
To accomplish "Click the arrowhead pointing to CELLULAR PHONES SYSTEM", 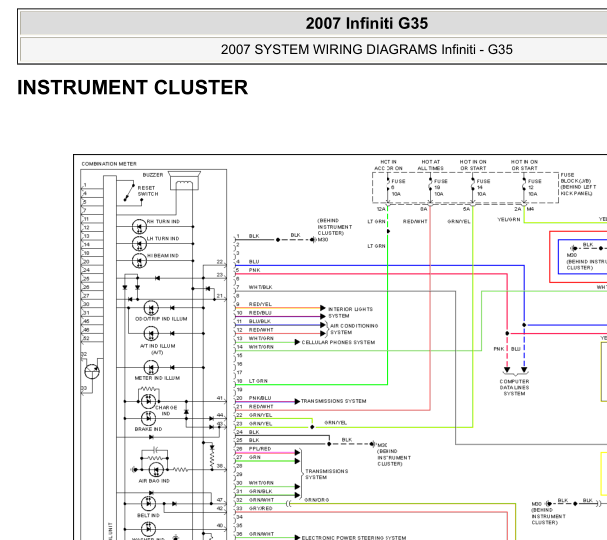I will point(297,342).
